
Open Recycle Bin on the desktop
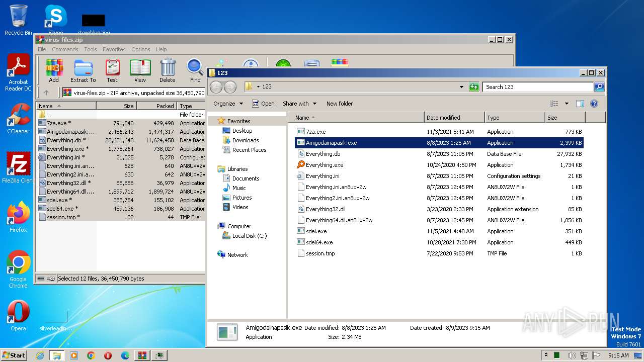coord(18,20)
